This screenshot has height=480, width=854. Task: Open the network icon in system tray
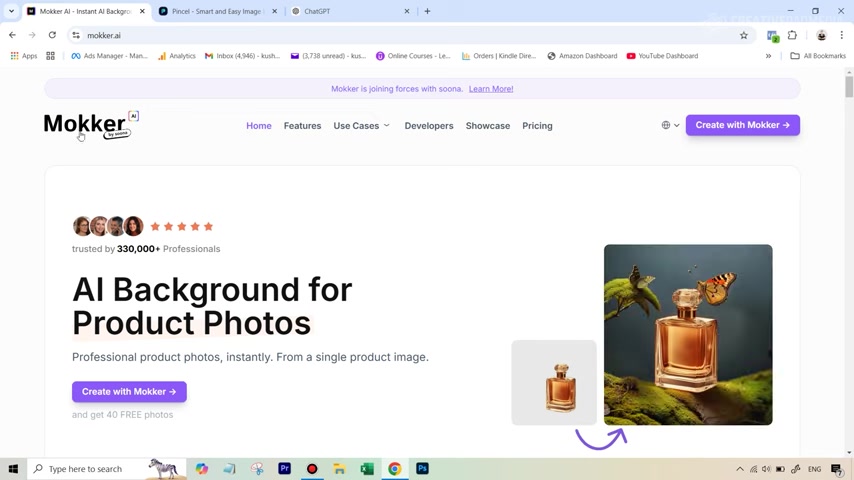pos(753,469)
